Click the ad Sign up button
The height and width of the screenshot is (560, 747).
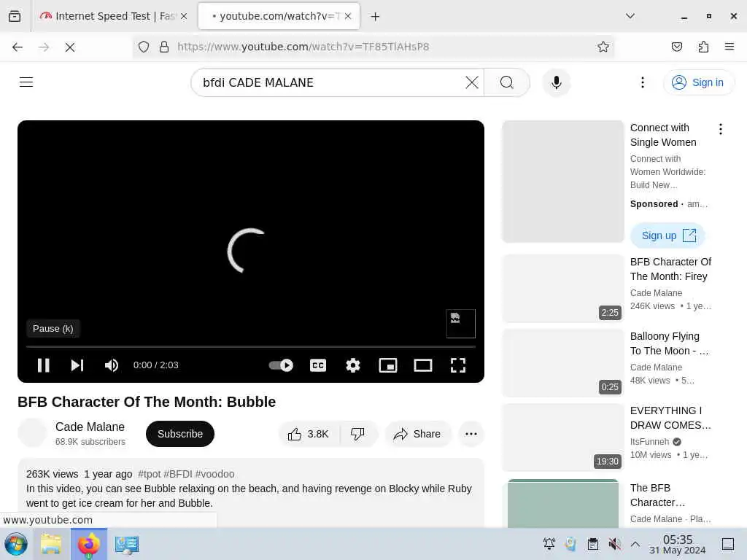668,236
